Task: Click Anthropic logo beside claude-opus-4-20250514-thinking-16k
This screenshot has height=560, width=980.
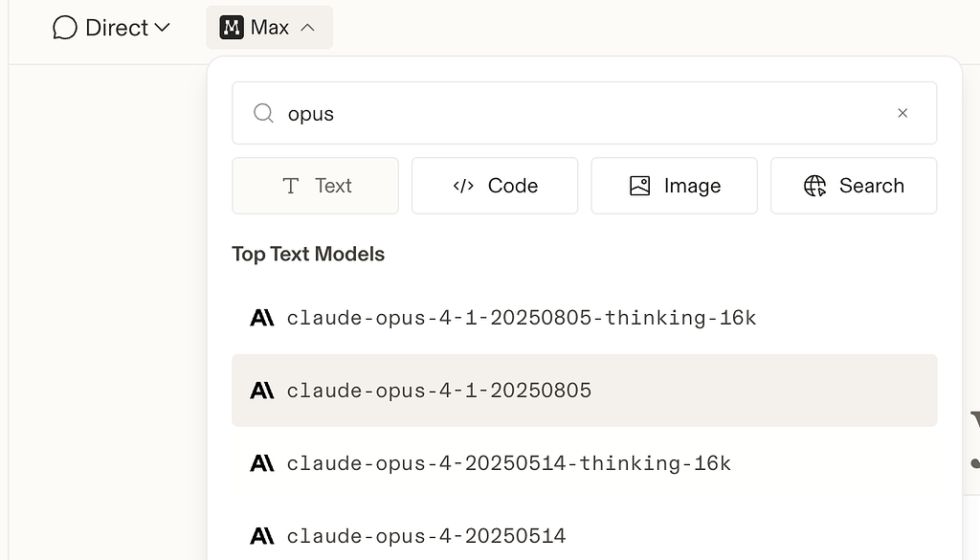Action: [x=262, y=463]
